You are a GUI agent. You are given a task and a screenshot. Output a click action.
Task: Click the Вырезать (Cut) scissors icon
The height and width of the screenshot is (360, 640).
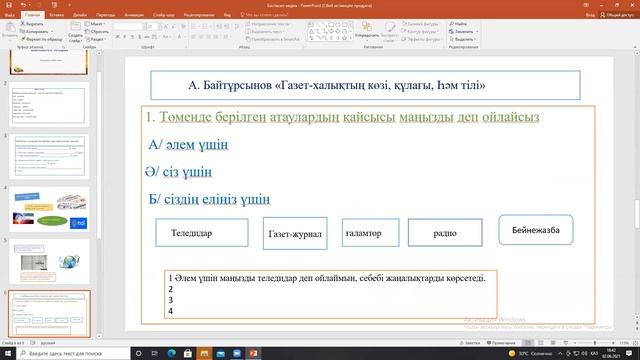click(x=23, y=24)
